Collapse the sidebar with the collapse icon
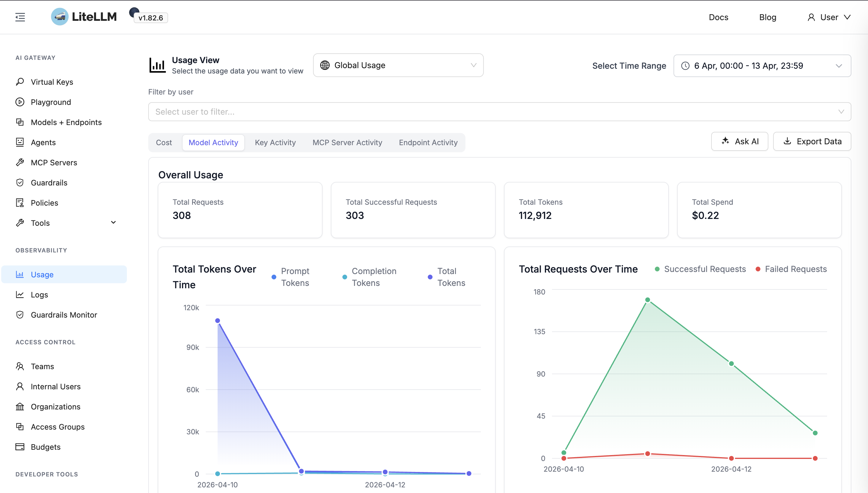The image size is (868, 493). (20, 17)
